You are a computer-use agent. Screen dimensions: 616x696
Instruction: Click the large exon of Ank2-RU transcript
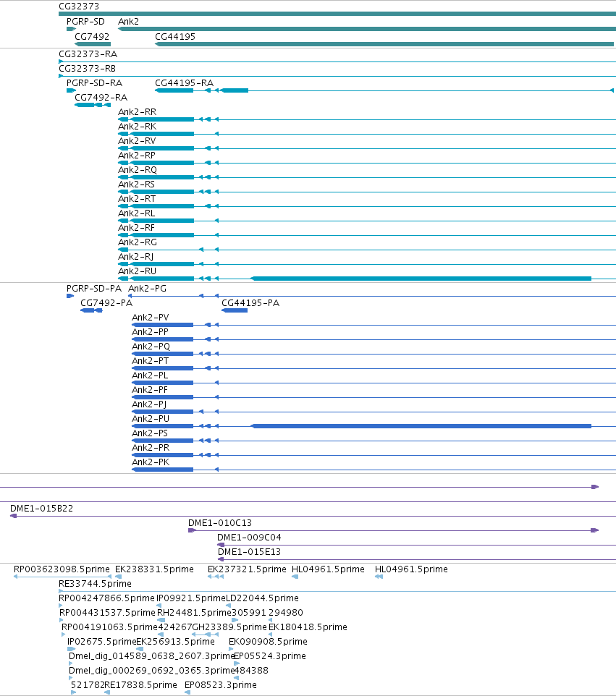tap(421, 279)
